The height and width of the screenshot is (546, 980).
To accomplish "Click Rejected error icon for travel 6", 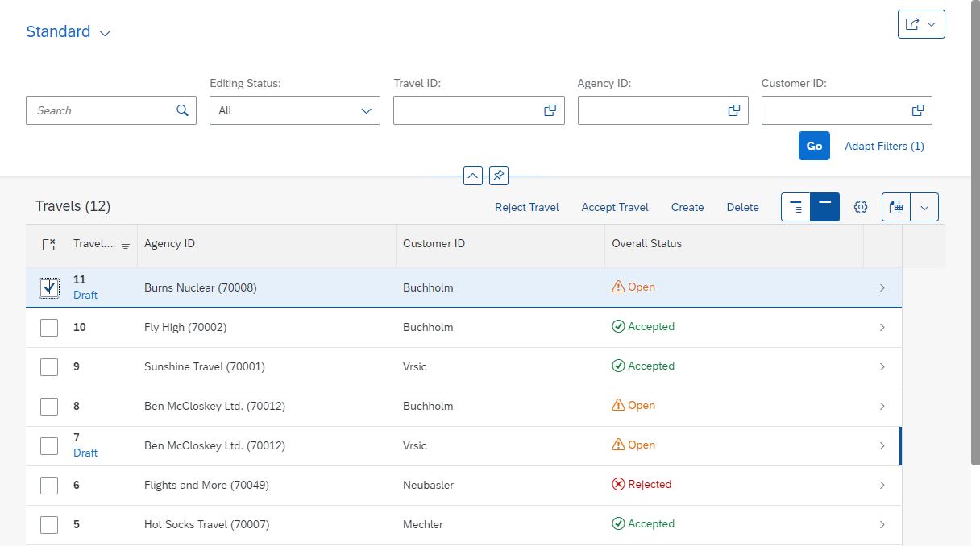I will (x=618, y=484).
